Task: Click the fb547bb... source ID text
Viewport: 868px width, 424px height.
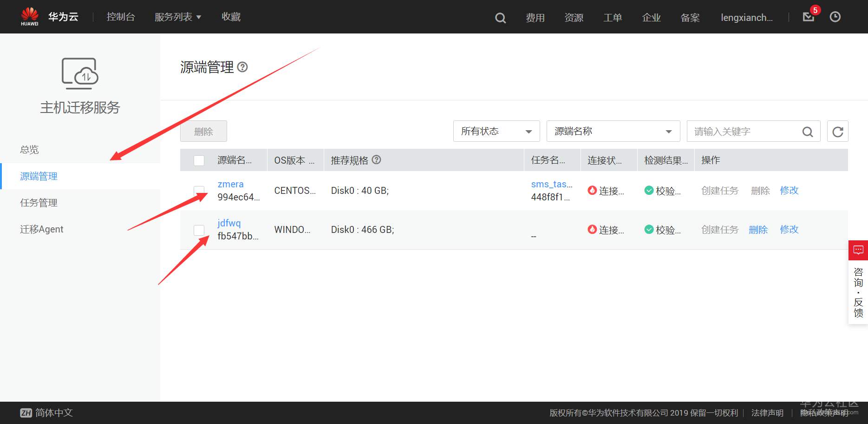Action: (238, 236)
